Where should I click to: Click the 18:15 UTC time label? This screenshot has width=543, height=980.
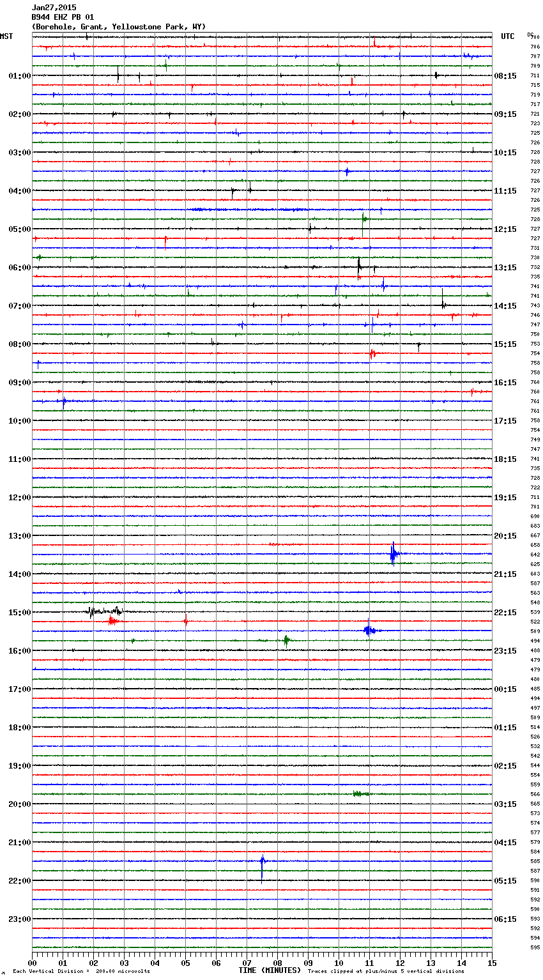pos(505,459)
